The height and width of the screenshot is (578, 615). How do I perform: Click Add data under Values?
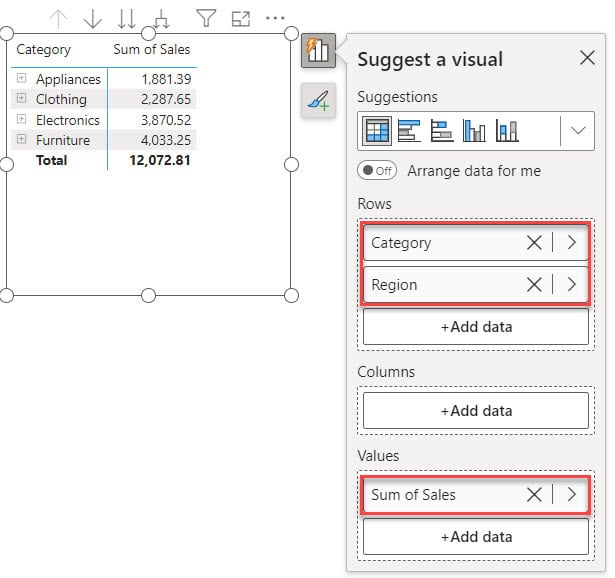click(x=476, y=536)
